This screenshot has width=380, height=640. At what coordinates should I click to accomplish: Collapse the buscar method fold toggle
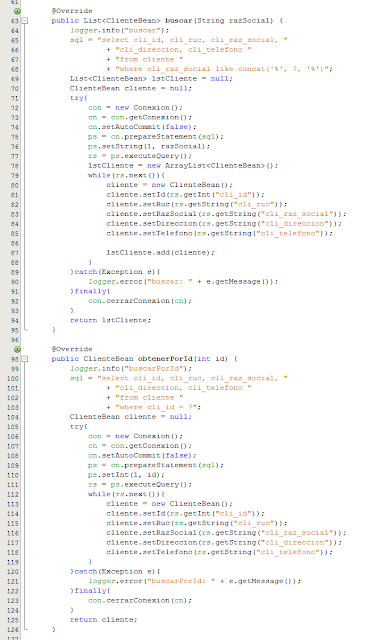point(24,20)
